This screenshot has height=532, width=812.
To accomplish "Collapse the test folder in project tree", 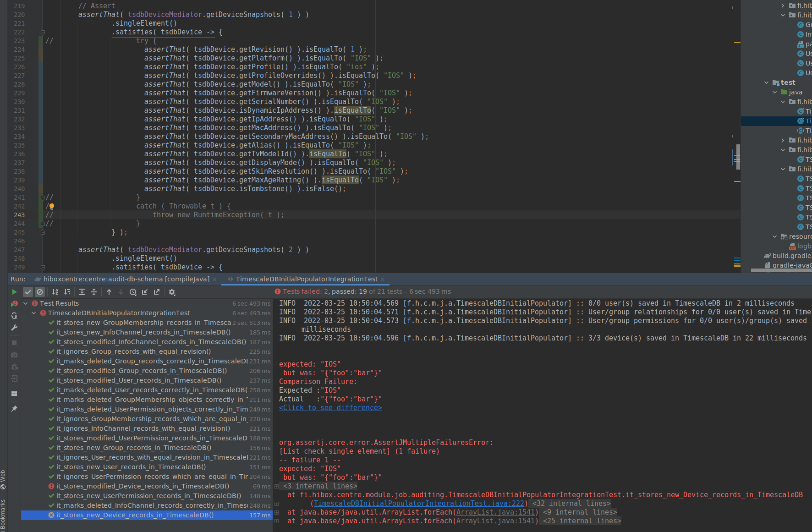I will pos(766,82).
